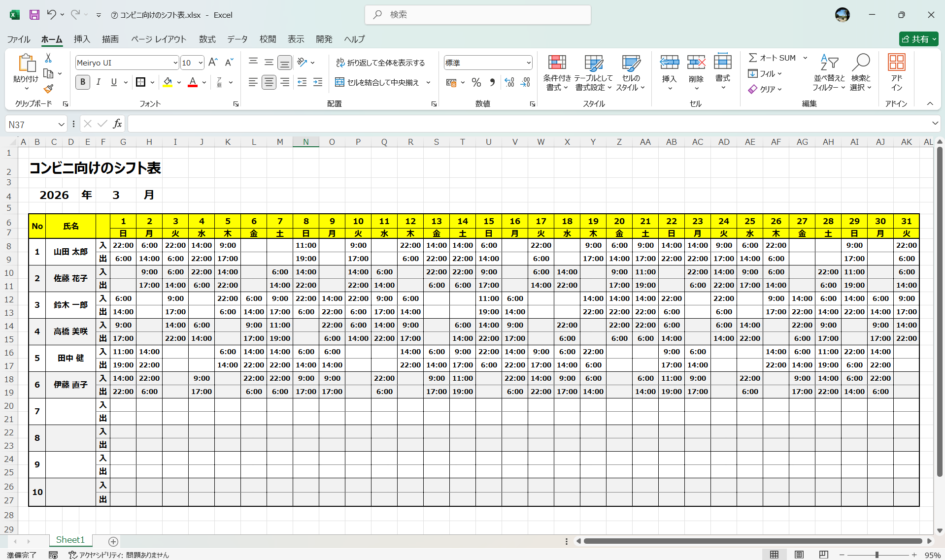
Task: Open the font name dropdown showing Meiryo UI
Action: coord(175,63)
